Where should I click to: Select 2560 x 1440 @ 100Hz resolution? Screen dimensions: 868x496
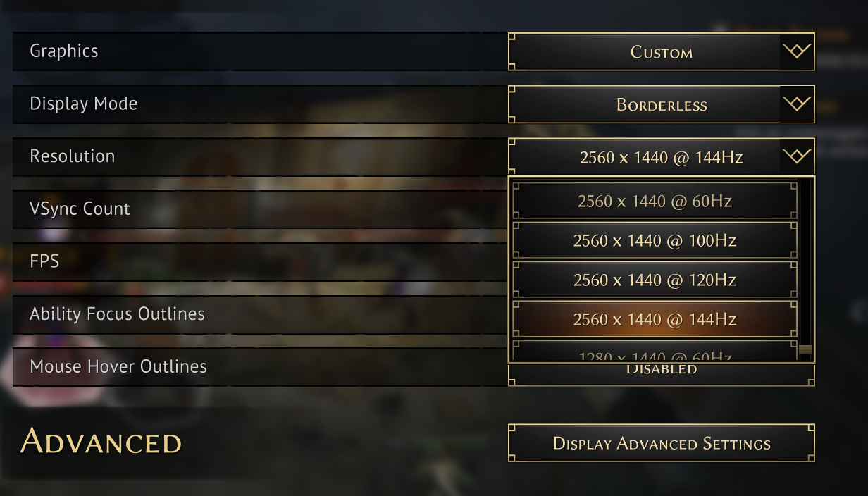coord(655,240)
